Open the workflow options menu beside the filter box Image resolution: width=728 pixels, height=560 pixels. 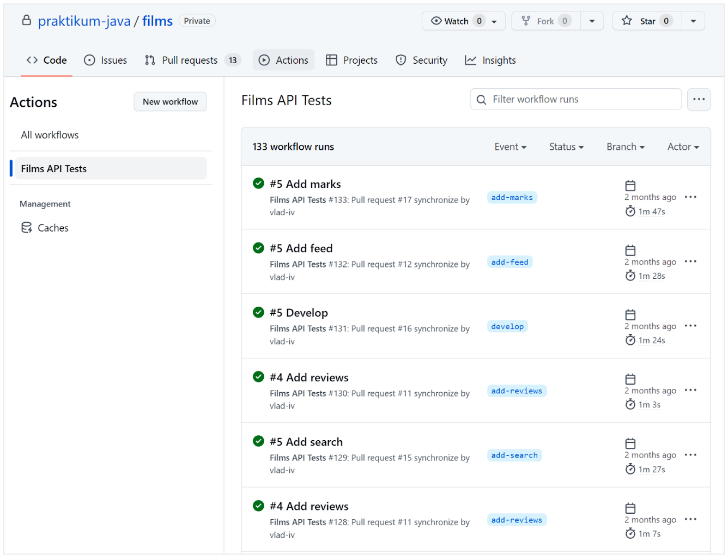pos(699,100)
